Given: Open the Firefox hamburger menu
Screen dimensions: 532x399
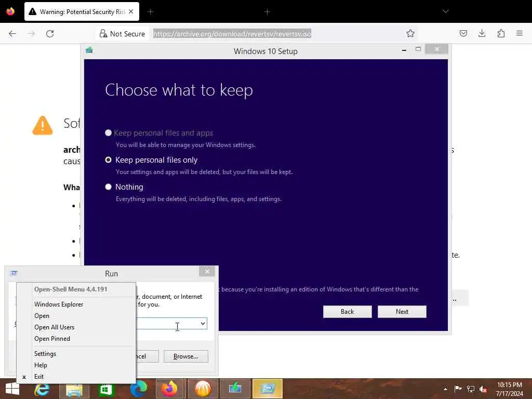Looking at the screenshot, I should pos(519,33).
